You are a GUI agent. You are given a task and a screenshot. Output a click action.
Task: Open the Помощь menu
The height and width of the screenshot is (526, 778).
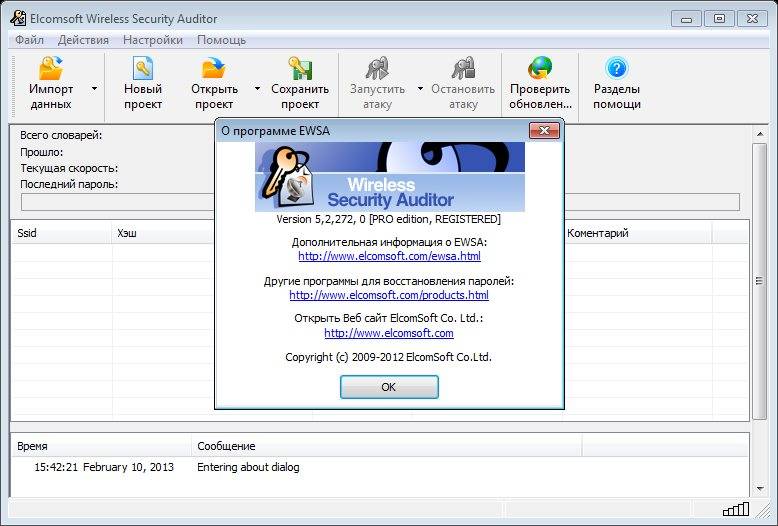click(221, 40)
